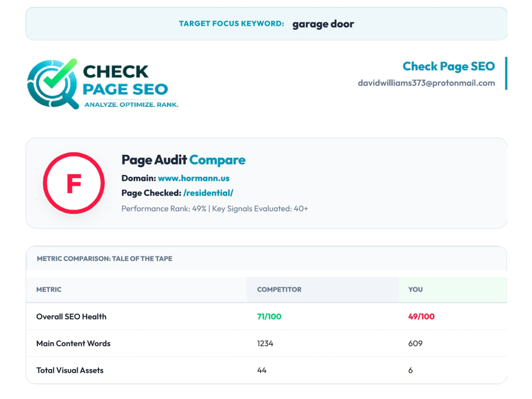Click your visual assets value 6
The width and height of the screenshot is (532, 399).
click(x=411, y=370)
